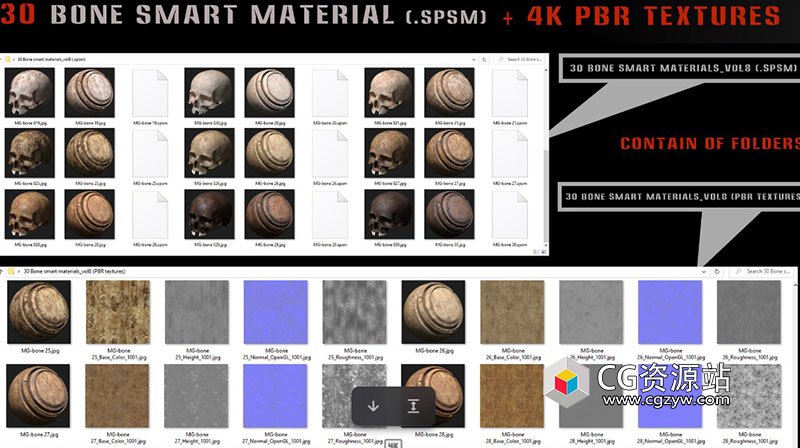The height and width of the screenshot is (448, 800).
Task: Select the MG-bone 30.spsm file icon
Action: 510,215
